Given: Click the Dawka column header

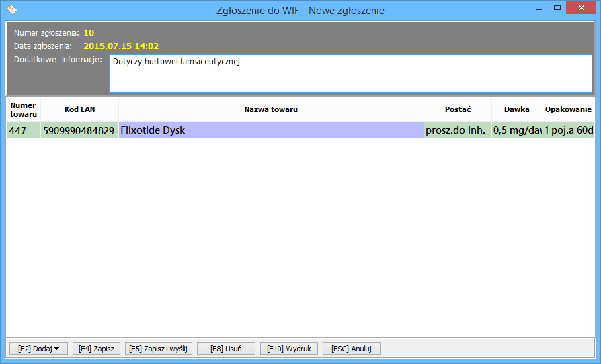Looking at the screenshot, I should [517, 109].
